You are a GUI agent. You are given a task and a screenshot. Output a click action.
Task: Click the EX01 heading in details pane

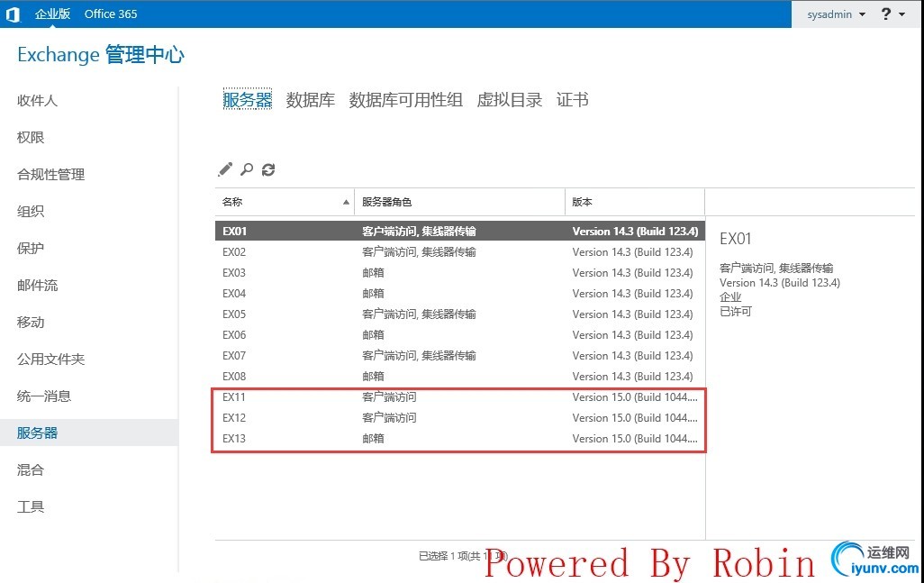pos(736,239)
